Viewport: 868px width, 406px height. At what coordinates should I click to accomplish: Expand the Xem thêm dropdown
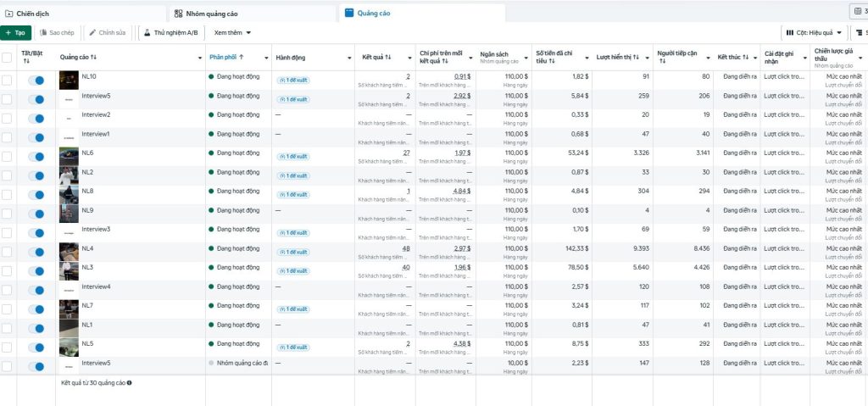click(x=233, y=33)
